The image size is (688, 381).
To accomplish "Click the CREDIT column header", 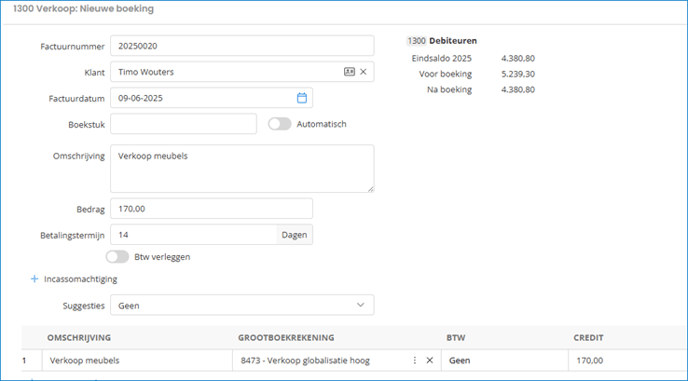I will click(588, 338).
